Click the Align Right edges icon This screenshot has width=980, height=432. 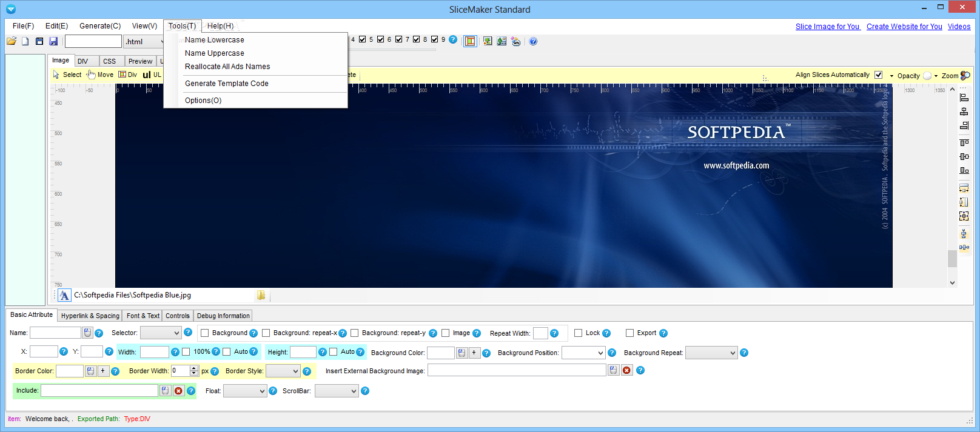964,125
